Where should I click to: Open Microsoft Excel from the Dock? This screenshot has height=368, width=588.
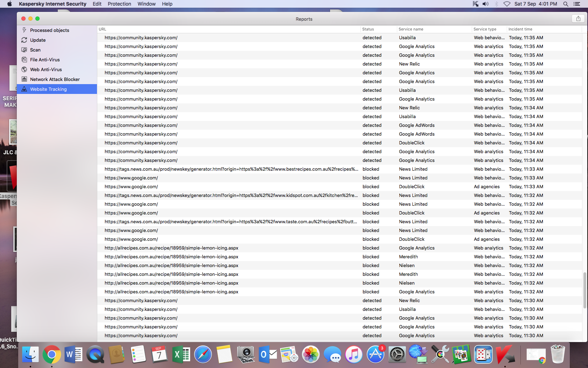pyautogui.click(x=181, y=354)
